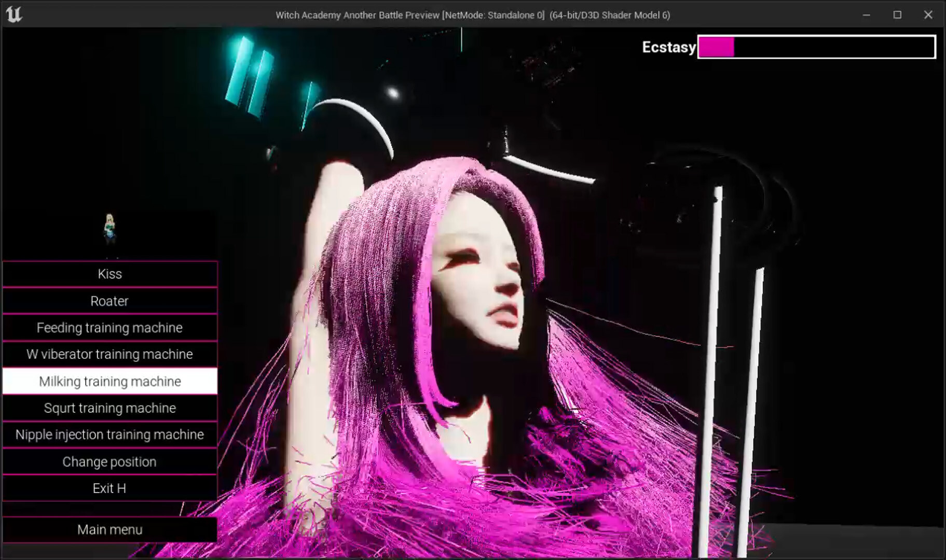
Task: Choose Squrt training machine
Action: tap(109, 408)
